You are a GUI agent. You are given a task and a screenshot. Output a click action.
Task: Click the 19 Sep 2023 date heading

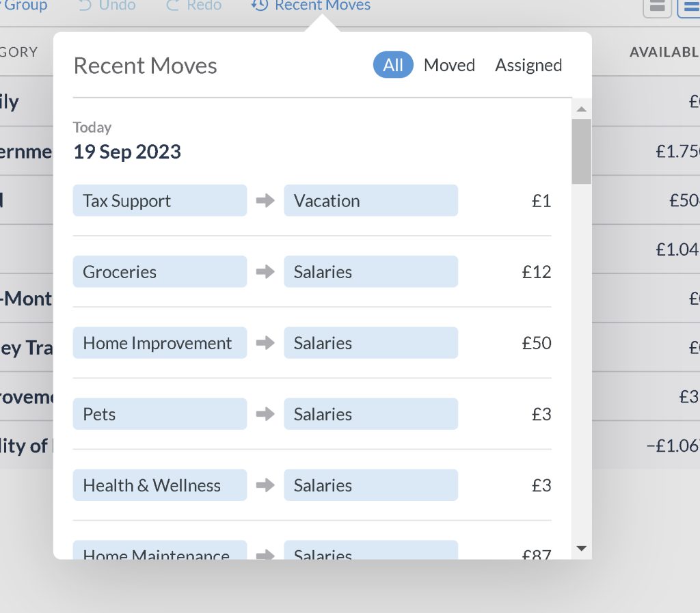(127, 152)
